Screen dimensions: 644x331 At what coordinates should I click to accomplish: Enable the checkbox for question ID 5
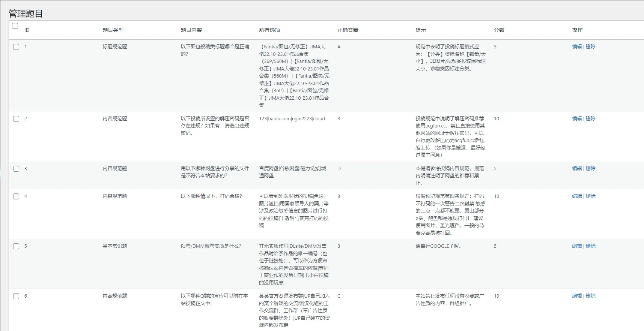click(16, 246)
